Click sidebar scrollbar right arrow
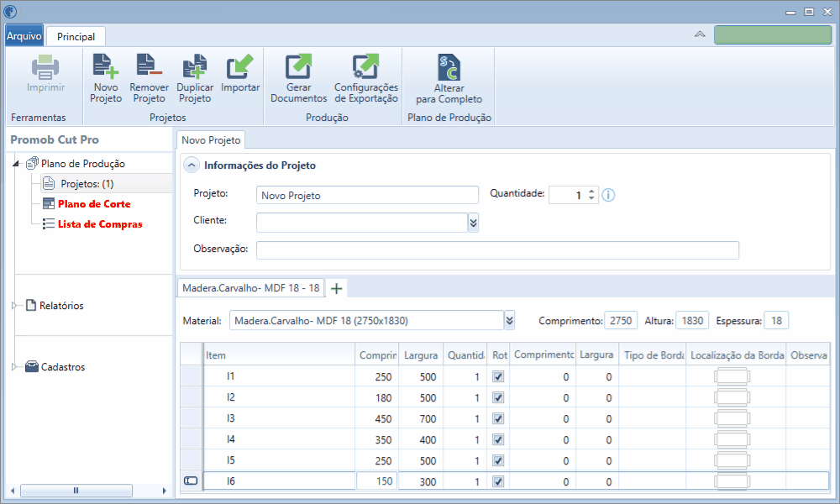Image resolution: width=840 pixels, height=504 pixels. point(164,490)
